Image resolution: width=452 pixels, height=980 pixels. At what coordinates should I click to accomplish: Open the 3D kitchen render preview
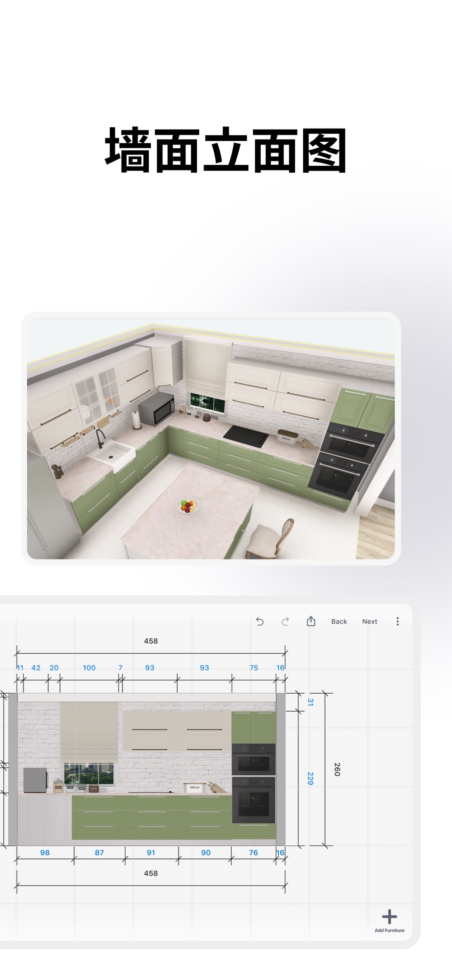pyautogui.click(x=211, y=438)
